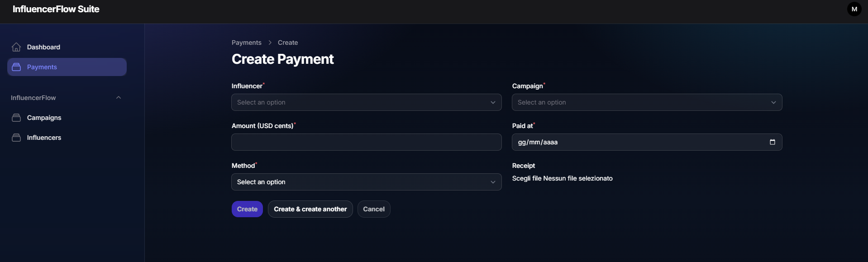
Task: Click Create & create another button
Action: pyautogui.click(x=310, y=209)
